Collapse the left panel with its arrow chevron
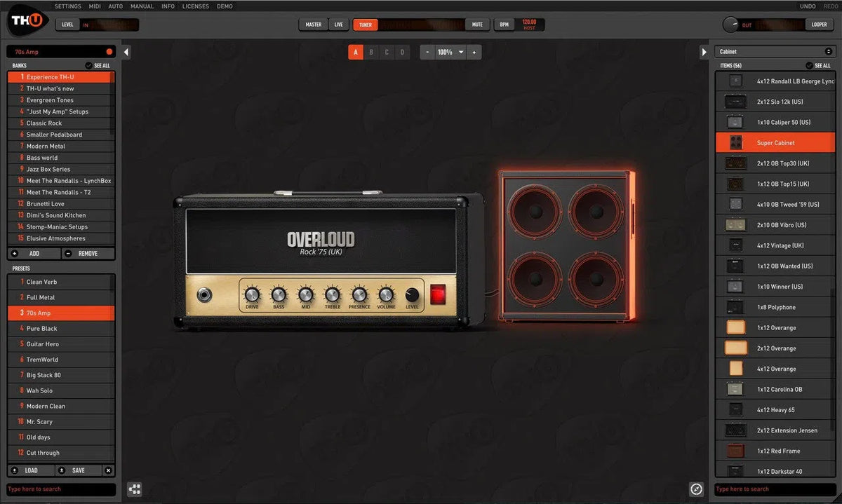 [x=126, y=51]
